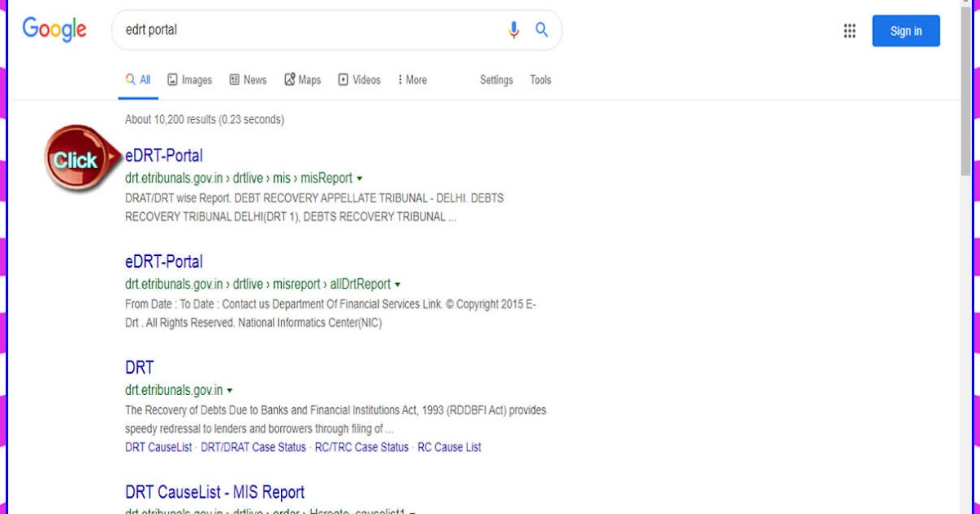Open DRT CauseList - MIS Report result

click(x=215, y=492)
